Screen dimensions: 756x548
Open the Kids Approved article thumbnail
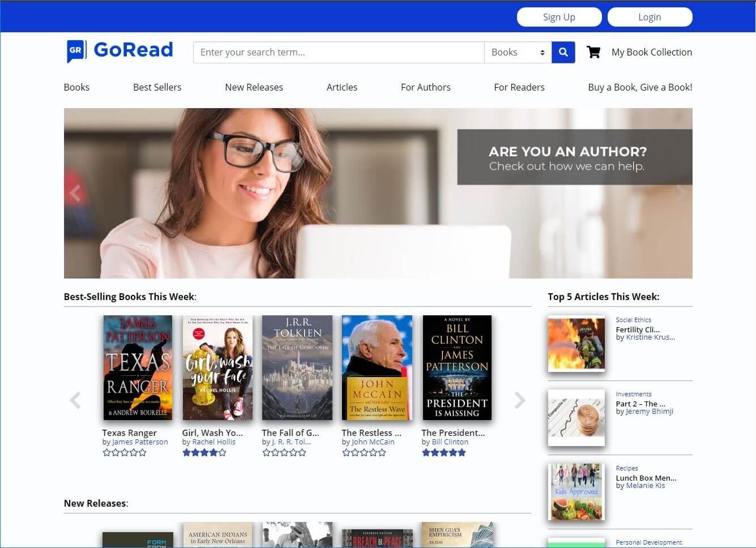(576, 492)
